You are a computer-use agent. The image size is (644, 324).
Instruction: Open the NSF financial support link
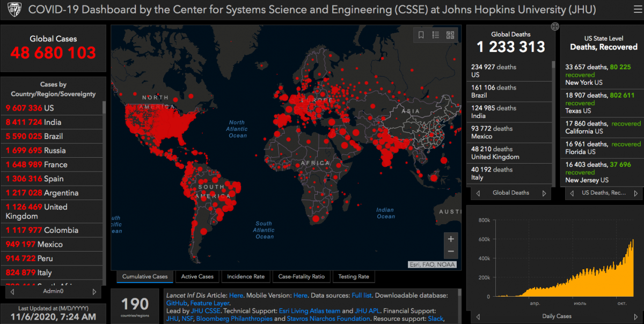click(187, 319)
